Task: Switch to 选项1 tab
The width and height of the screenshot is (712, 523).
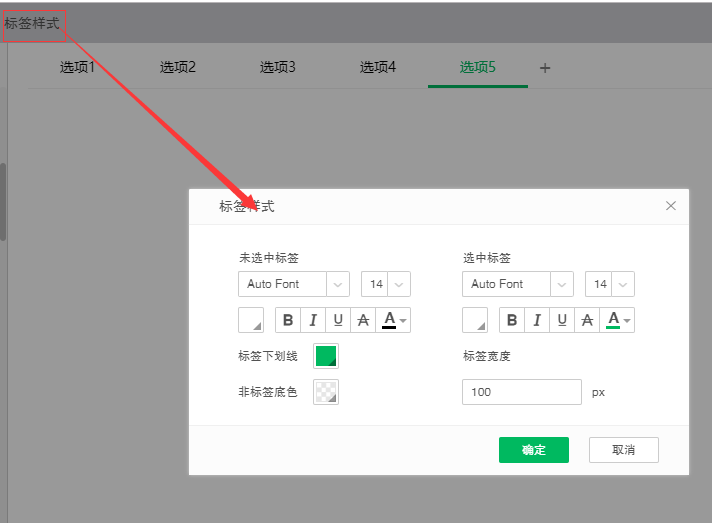Action: [x=77, y=68]
